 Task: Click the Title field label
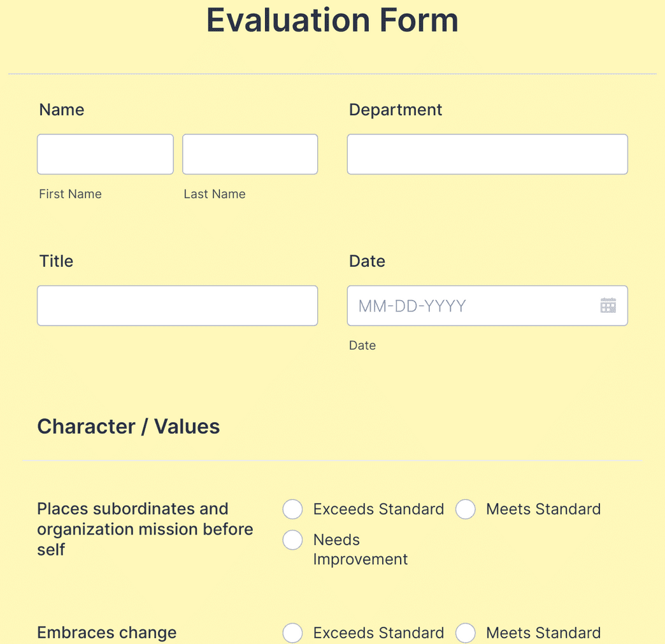coord(55,261)
